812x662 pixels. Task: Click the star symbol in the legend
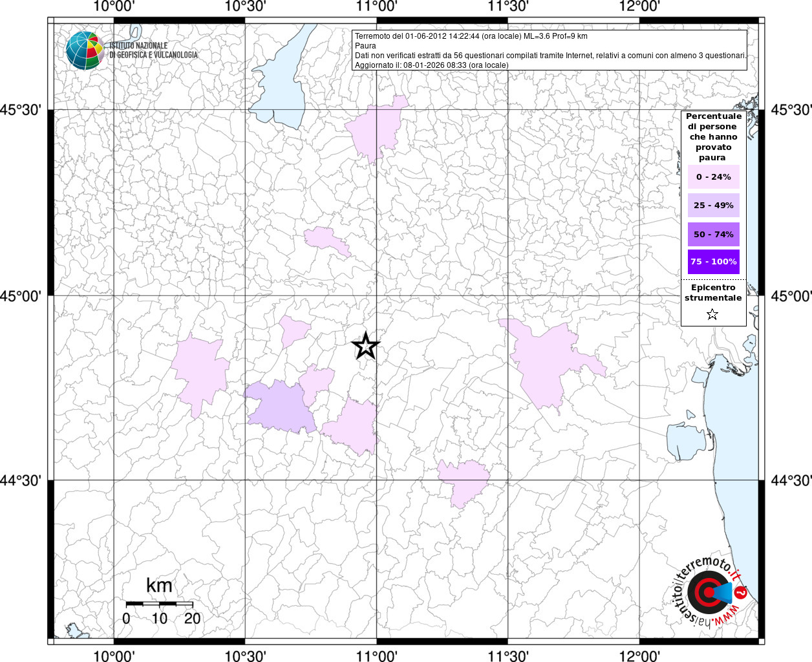[712, 315]
